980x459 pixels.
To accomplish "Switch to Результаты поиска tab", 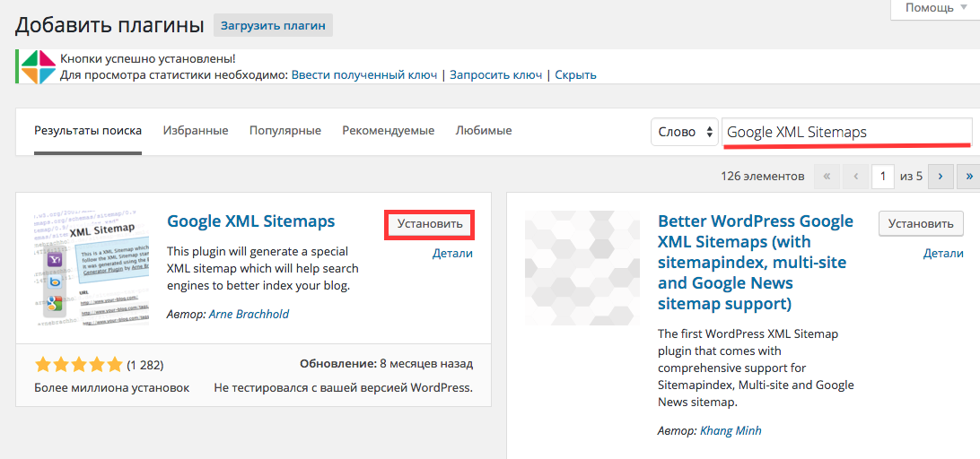I will 88,131.
